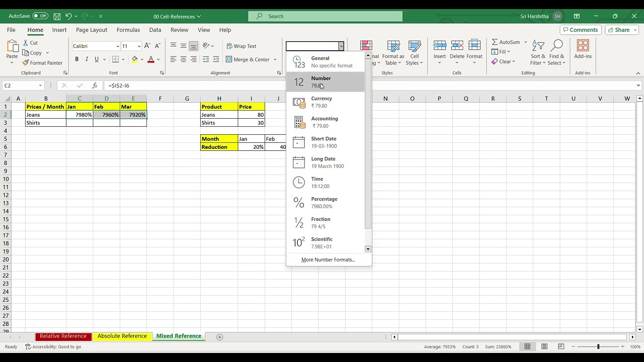The image size is (644, 362).
Task: Open Find & Select menu
Action: tap(556, 53)
